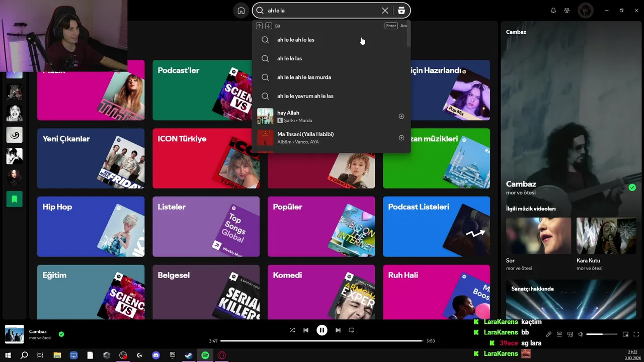Image resolution: width=644 pixels, height=362 pixels.
Task: Select suggestion 'ah le le ah le las'
Action: (331, 40)
